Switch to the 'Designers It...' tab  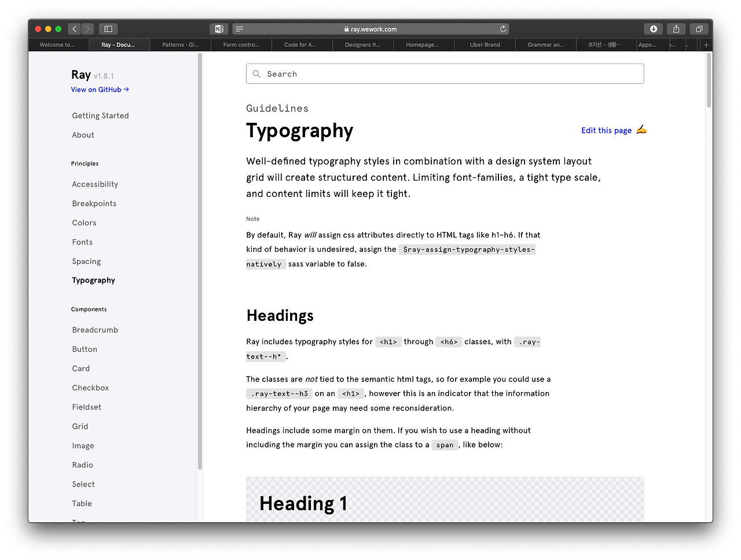[x=363, y=45]
